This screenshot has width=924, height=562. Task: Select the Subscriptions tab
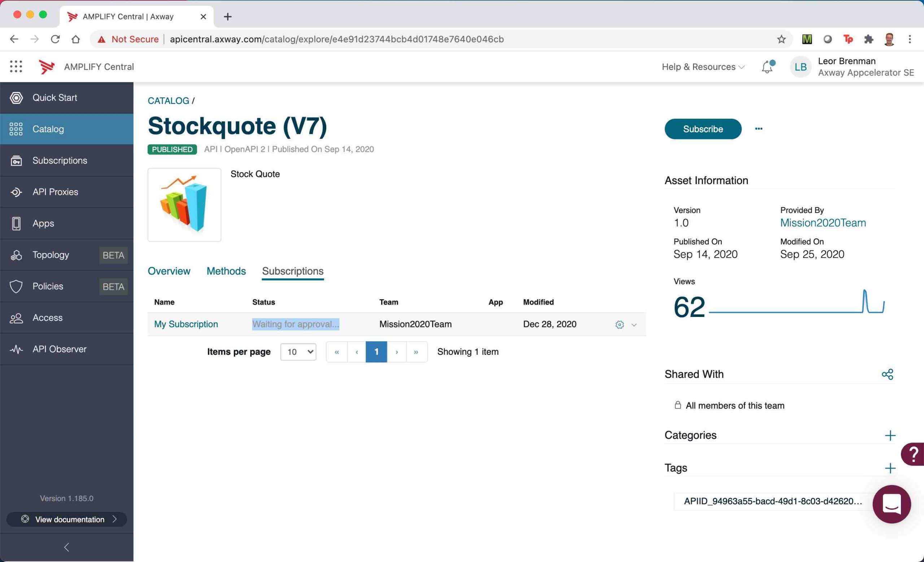tap(293, 271)
